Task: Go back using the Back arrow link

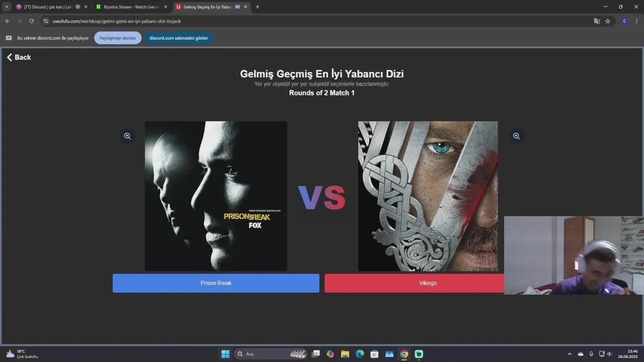Action: 19,57
